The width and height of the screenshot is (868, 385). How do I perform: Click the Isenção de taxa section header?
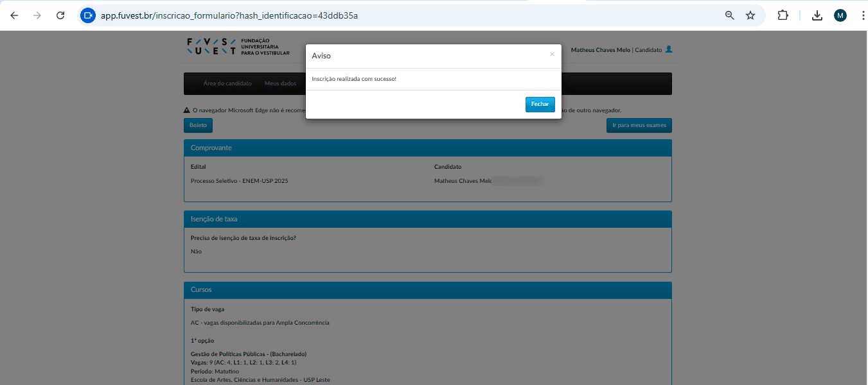point(428,219)
